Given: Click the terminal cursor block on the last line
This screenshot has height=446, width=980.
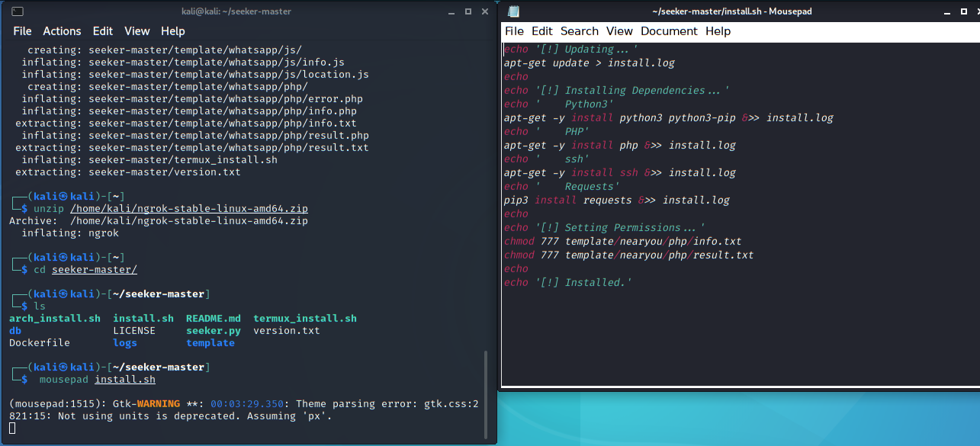Looking at the screenshot, I should tap(12, 428).
